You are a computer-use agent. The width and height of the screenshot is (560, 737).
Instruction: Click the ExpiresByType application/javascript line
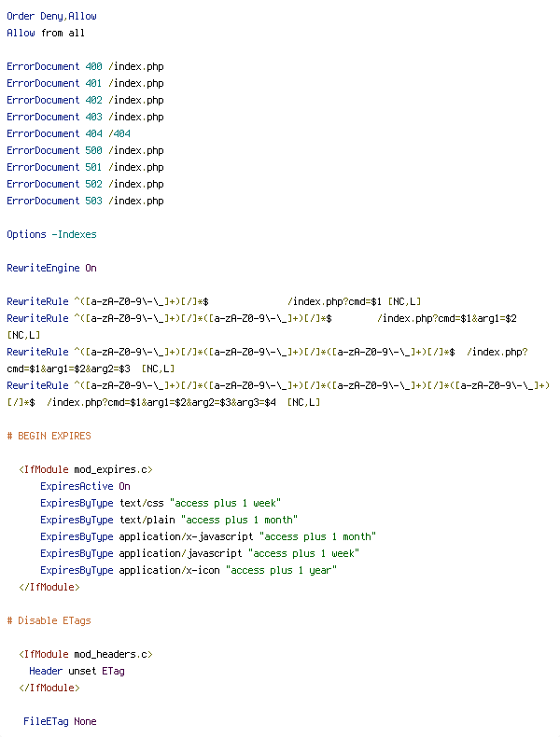point(200,554)
